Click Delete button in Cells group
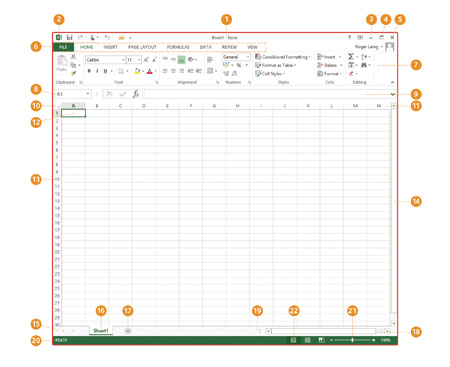The image size is (450, 367). point(330,65)
